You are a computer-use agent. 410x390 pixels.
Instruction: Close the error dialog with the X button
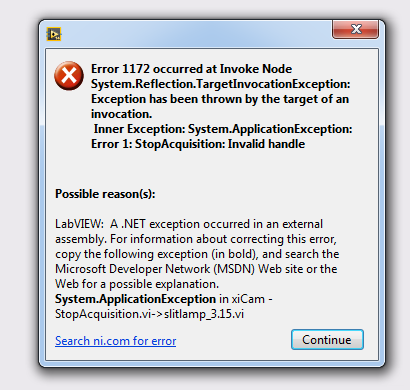(355, 29)
